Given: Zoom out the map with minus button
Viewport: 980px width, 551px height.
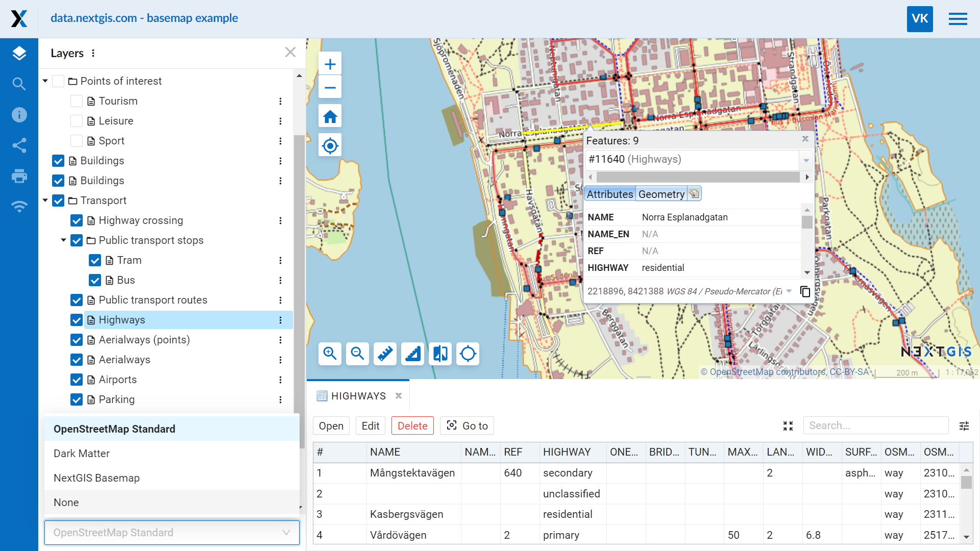Looking at the screenshot, I should 330,87.
